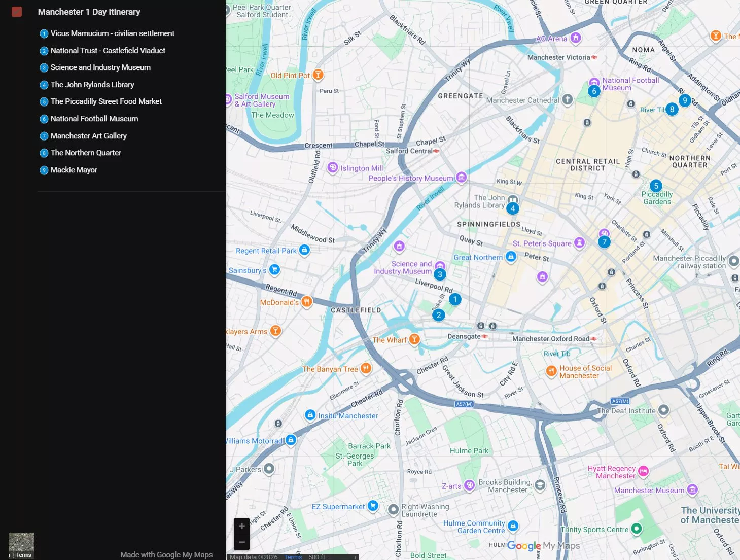
Task: Select The Wharf bar icon
Action: (414, 339)
